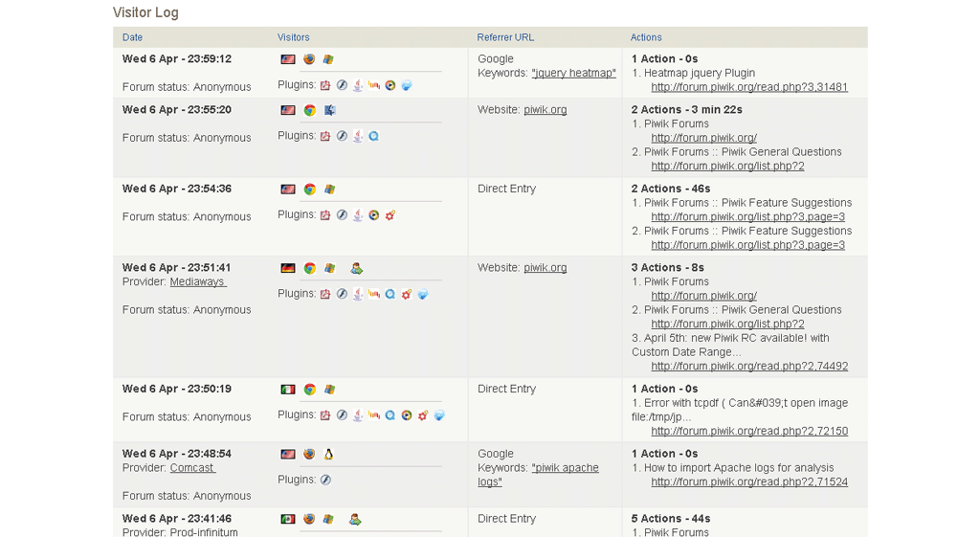Click the Flash plugin icon in Comcast visit
The image size is (980, 537).
tap(325, 480)
